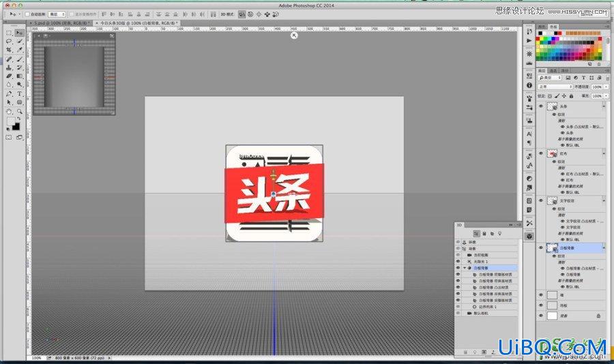This screenshot has height=364, width=614.
Task: Select the Zoom tool
Action: pos(19,112)
